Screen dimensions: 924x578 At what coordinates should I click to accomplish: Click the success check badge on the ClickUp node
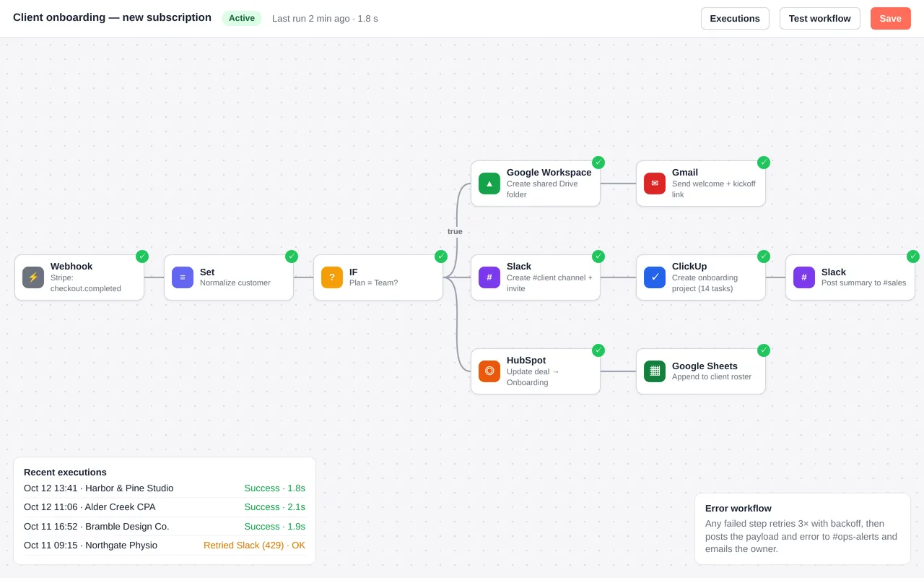coord(764,256)
